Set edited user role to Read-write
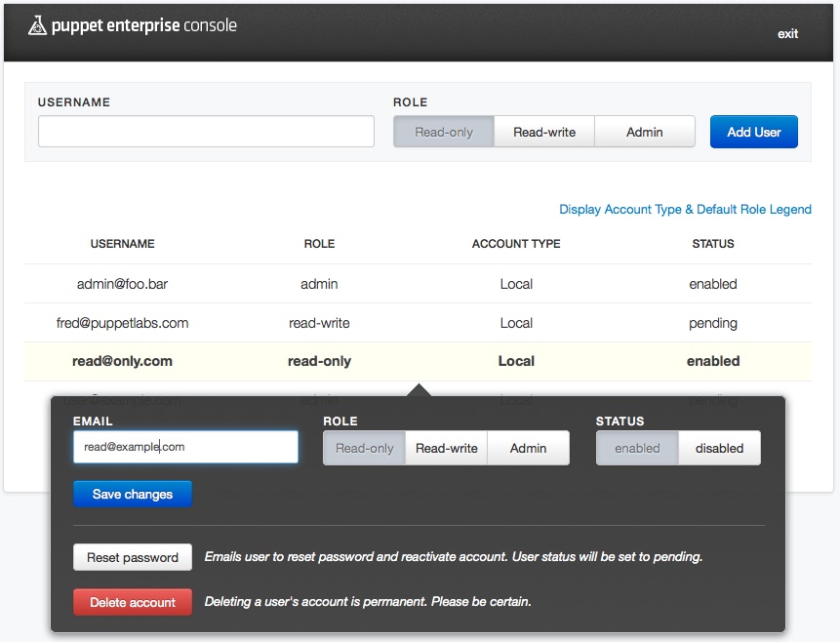Screen dimensions: 840x642 (447, 449)
